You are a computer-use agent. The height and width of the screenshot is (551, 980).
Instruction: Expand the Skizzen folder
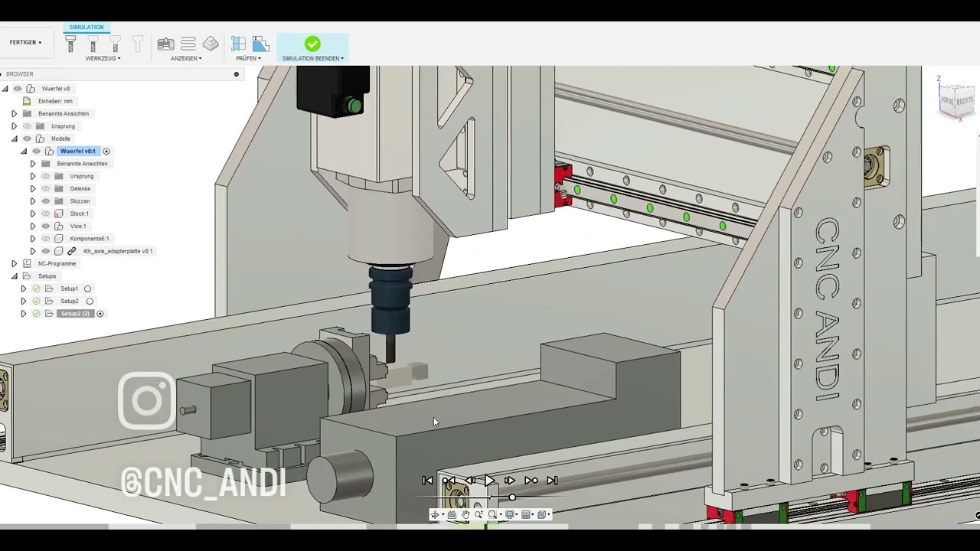pyautogui.click(x=33, y=201)
